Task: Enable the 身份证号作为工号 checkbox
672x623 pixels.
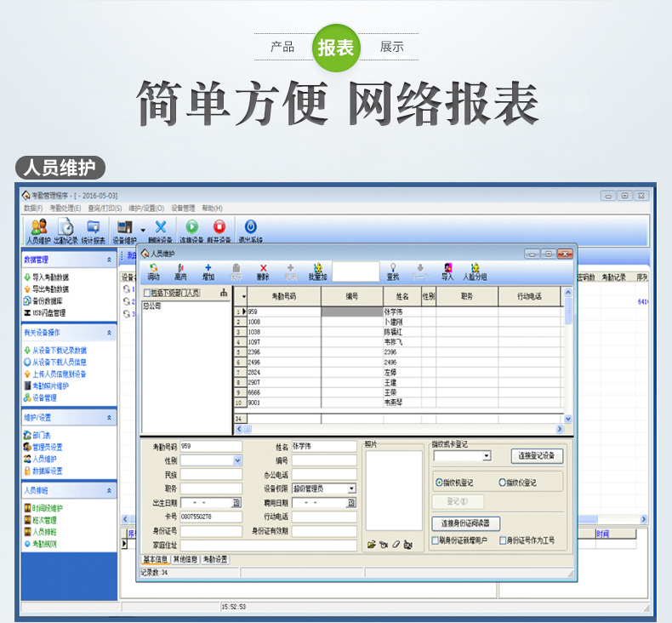Action: (x=503, y=540)
